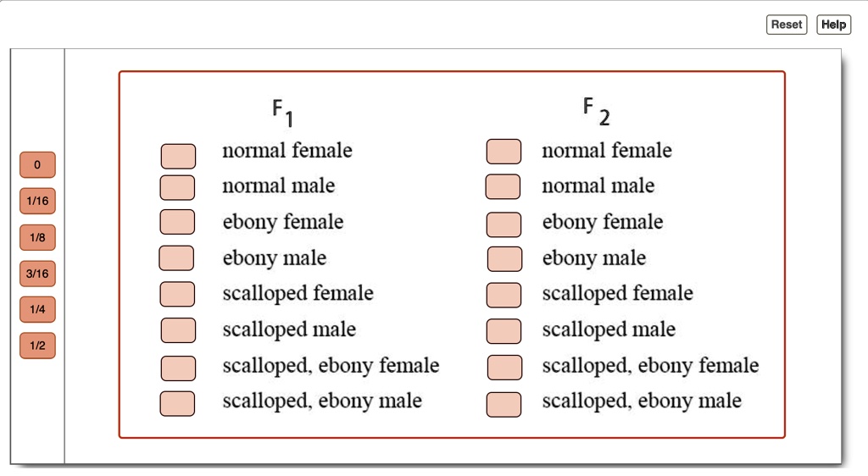Pick the 1/2 fraction tile
Screen dimensions: 868x476
37,346
